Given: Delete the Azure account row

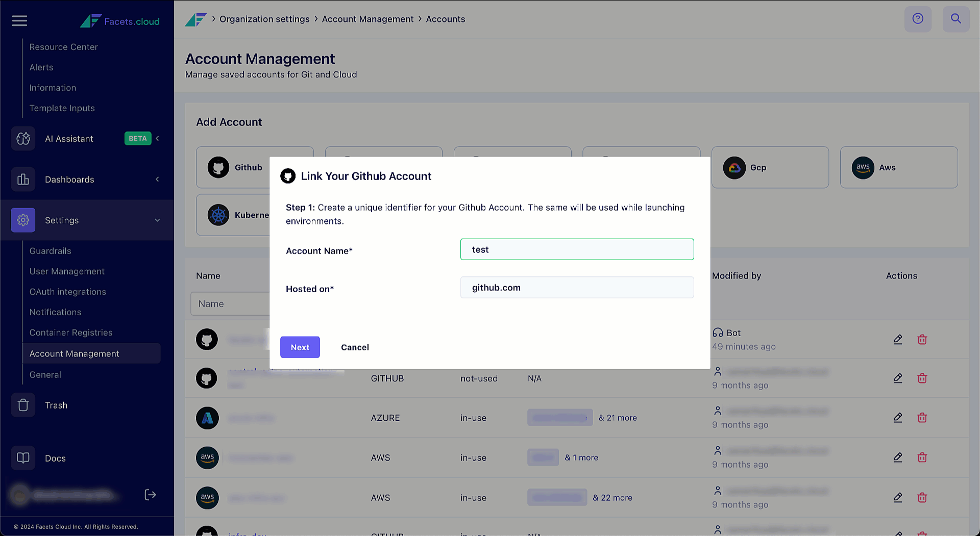Looking at the screenshot, I should click(x=922, y=418).
